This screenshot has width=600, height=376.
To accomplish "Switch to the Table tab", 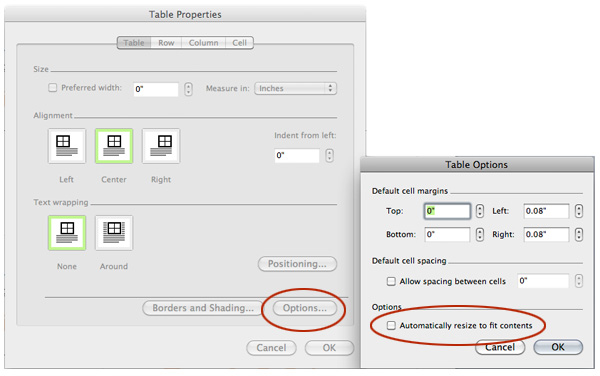I will pyautogui.click(x=134, y=43).
